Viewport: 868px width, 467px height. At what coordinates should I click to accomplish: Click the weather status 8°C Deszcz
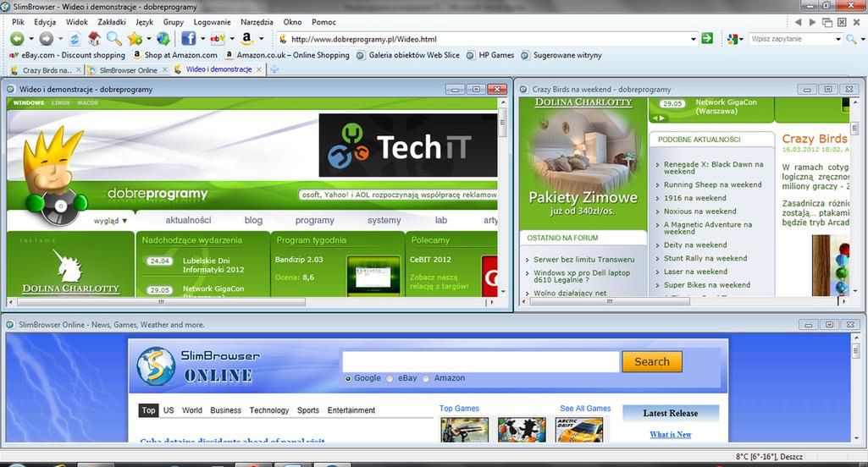tap(769, 457)
